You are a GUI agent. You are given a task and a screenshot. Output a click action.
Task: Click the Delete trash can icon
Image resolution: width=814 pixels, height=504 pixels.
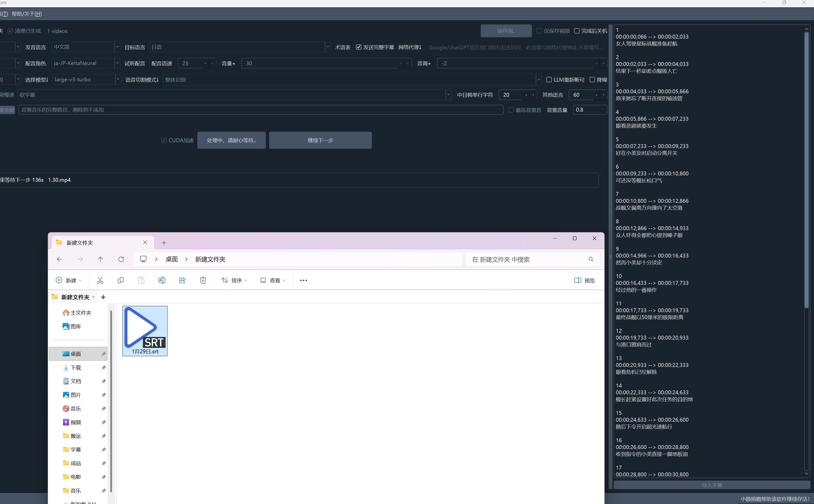pyautogui.click(x=203, y=280)
